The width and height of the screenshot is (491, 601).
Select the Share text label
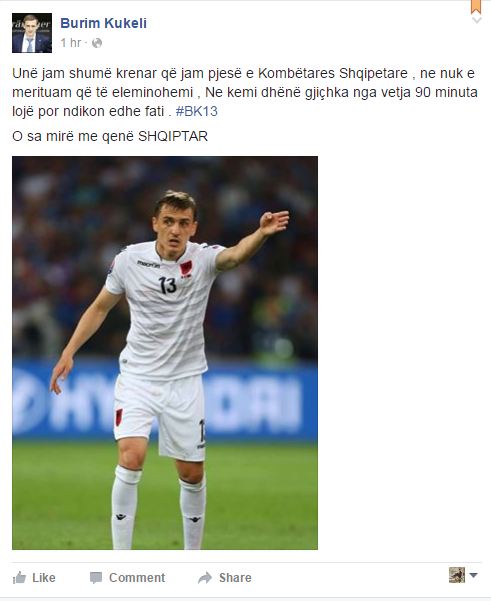(x=235, y=578)
